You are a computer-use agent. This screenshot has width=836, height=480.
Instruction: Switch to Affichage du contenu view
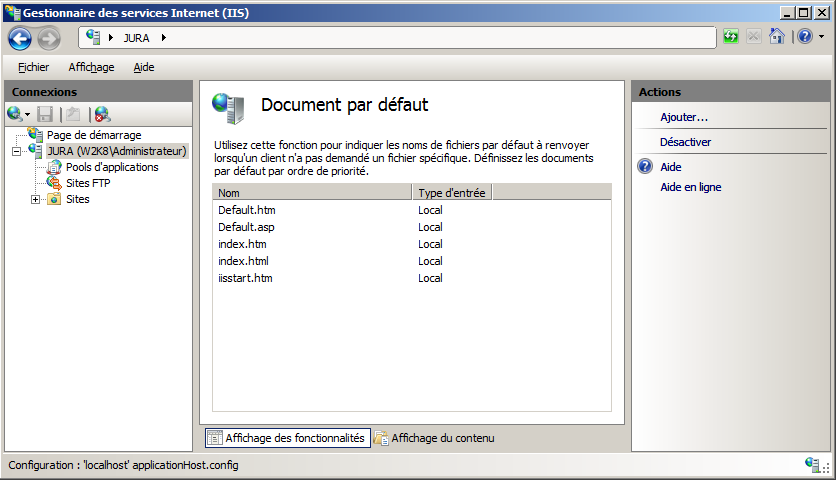(434, 438)
